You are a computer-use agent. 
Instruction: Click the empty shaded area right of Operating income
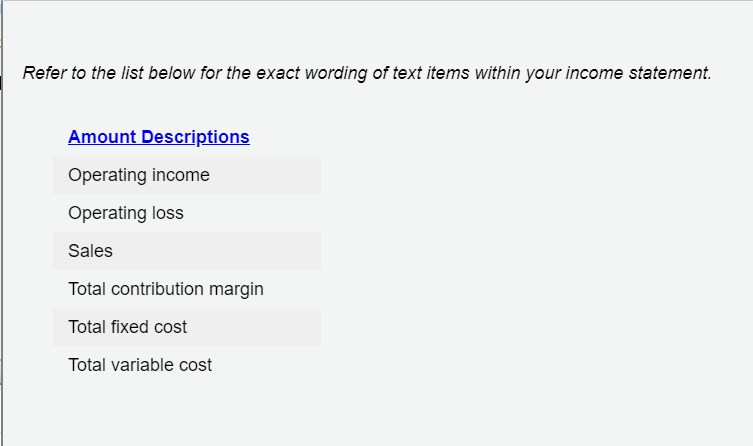pyautogui.click(x=265, y=175)
